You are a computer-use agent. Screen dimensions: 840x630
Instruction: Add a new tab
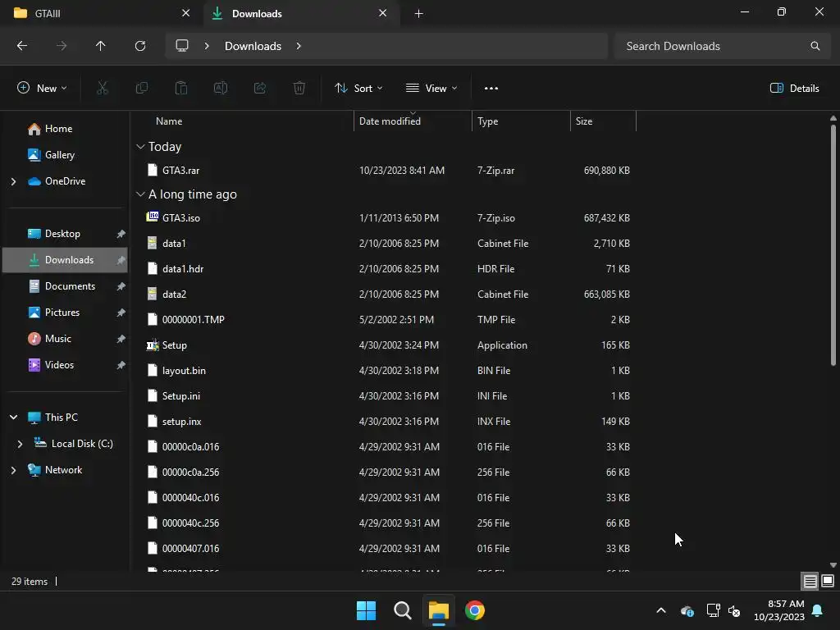tap(419, 13)
